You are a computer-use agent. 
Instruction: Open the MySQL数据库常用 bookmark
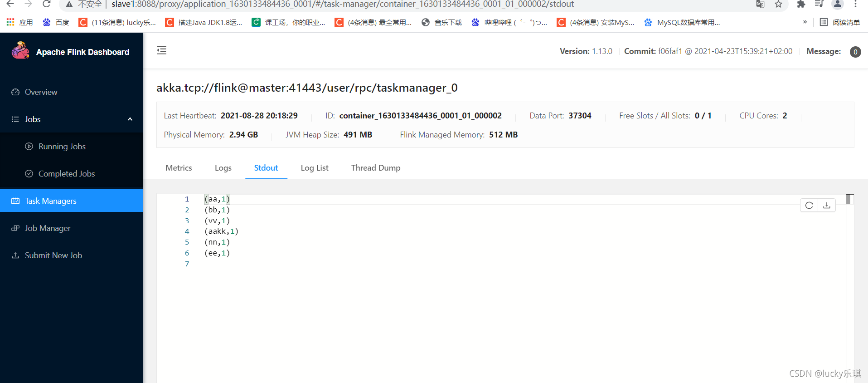click(x=682, y=22)
